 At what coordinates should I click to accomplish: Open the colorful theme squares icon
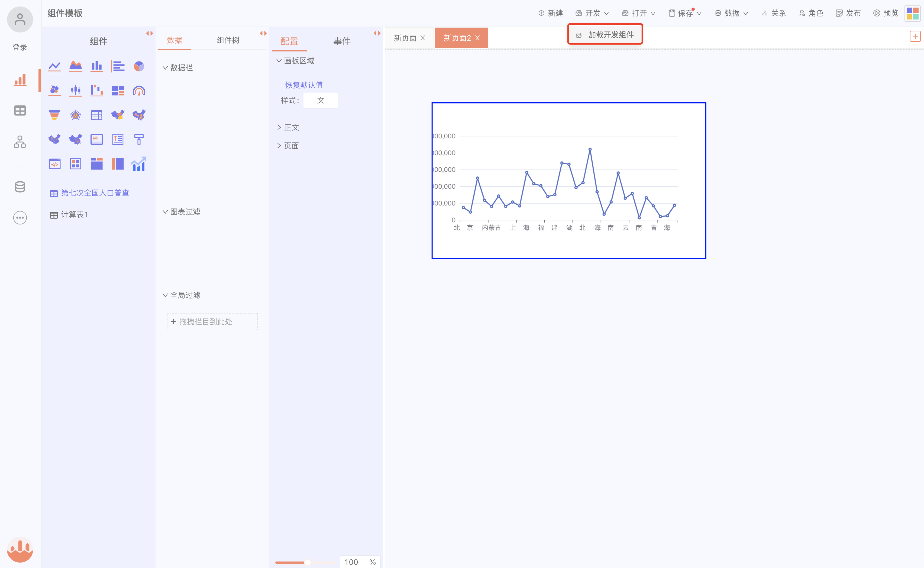click(913, 14)
